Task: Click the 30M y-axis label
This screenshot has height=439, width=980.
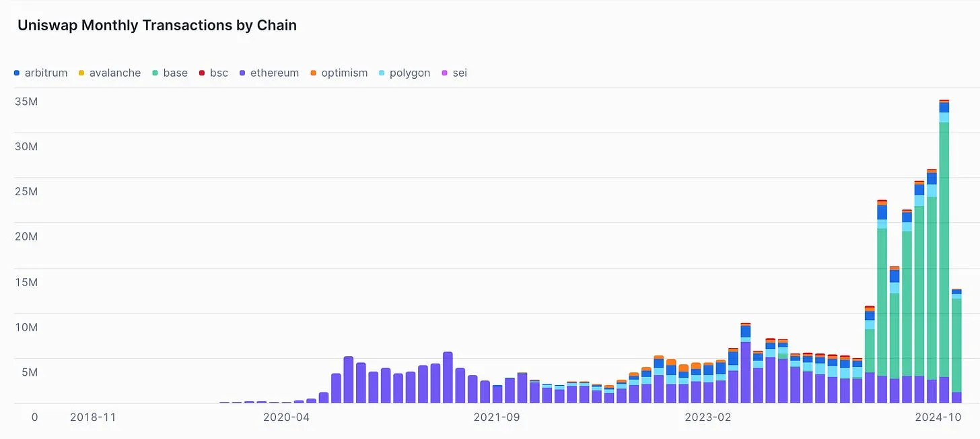Action: (x=26, y=146)
